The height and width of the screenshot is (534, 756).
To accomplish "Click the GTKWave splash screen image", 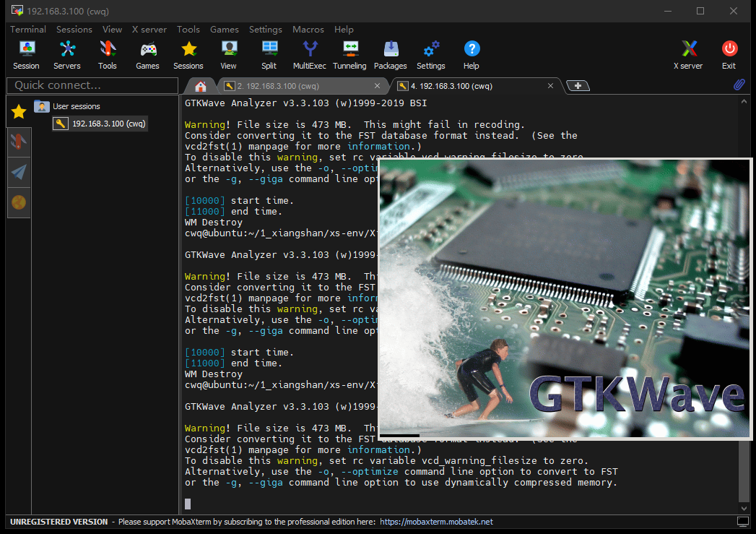I will [565, 299].
